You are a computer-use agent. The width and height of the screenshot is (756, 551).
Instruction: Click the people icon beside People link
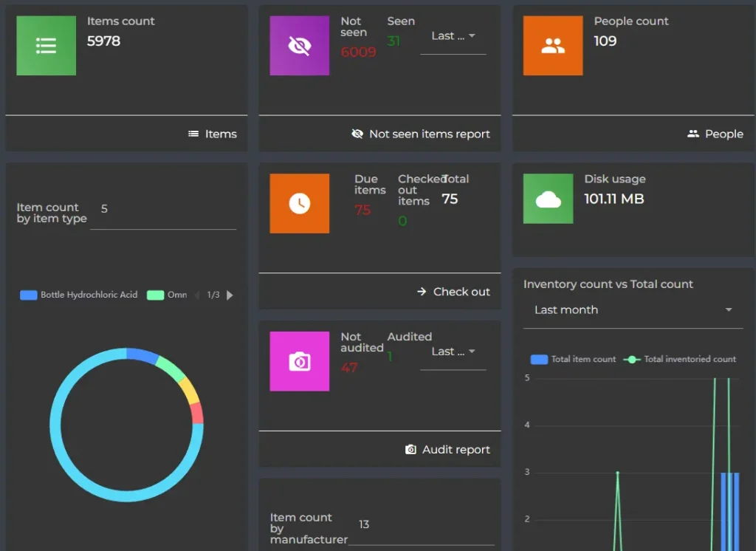pos(693,134)
